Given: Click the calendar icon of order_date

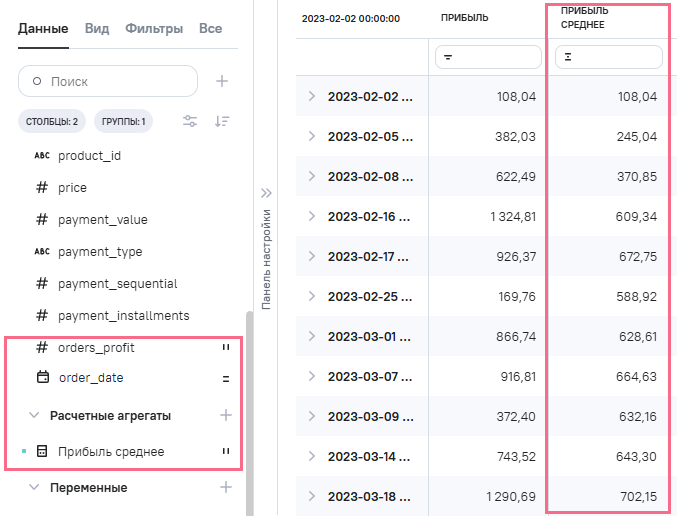Looking at the screenshot, I should [42, 378].
